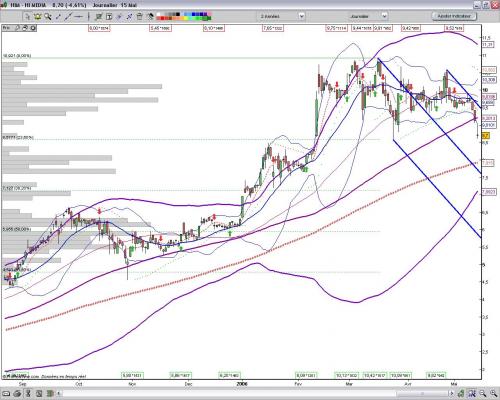The image size is (500, 400).
Task: Click the 10,308 price axis label
Action: [489, 80]
